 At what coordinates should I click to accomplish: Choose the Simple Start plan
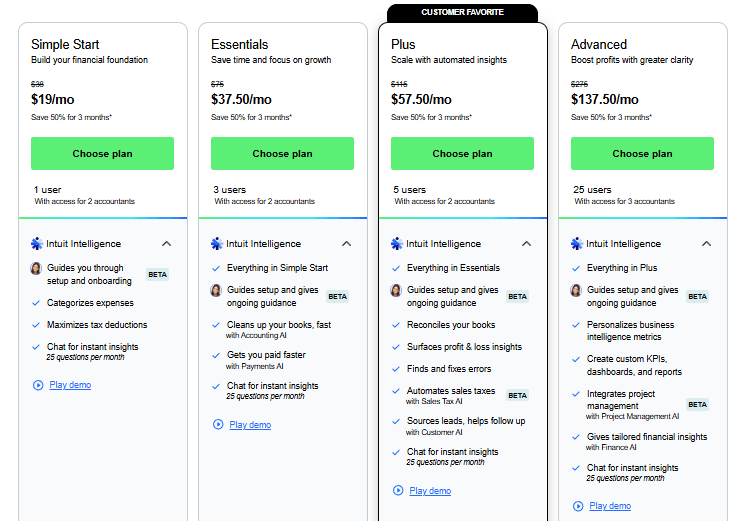click(x=102, y=153)
